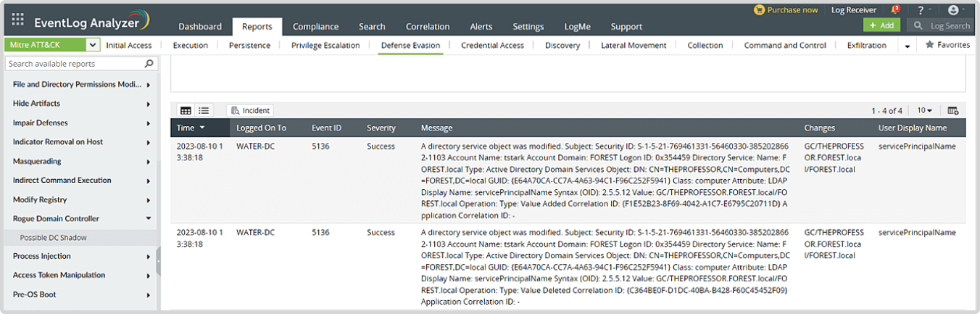Screen dimensions: 980x314
Task: Click the Incident button
Action: pos(250,110)
